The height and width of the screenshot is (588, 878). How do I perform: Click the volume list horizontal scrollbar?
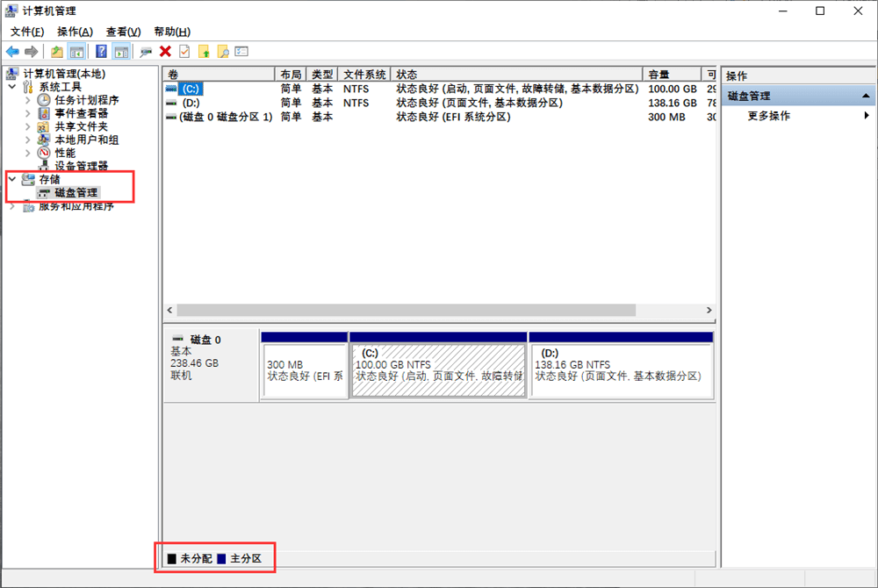pyautogui.click(x=406, y=310)
